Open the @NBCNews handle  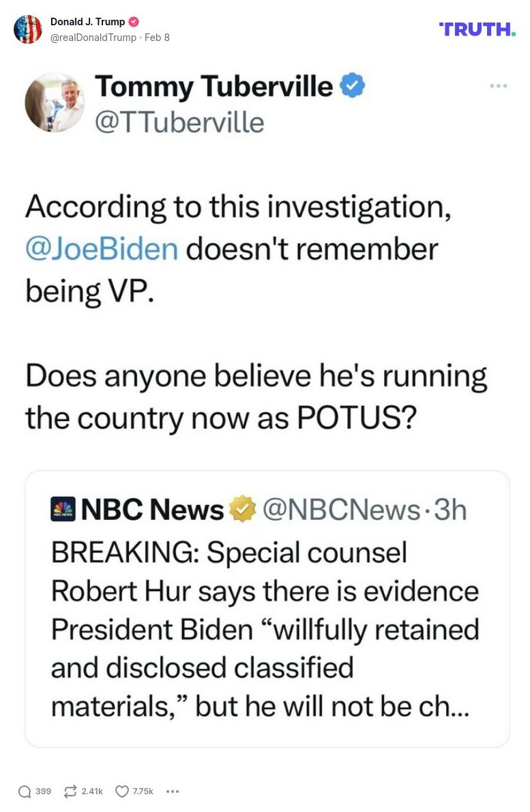341,509
